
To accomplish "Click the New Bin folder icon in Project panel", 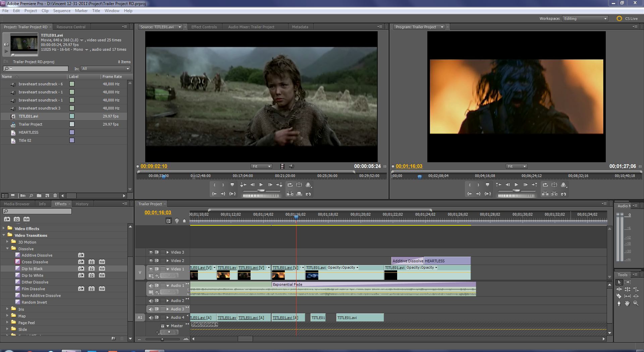I will tap(39, 195).
